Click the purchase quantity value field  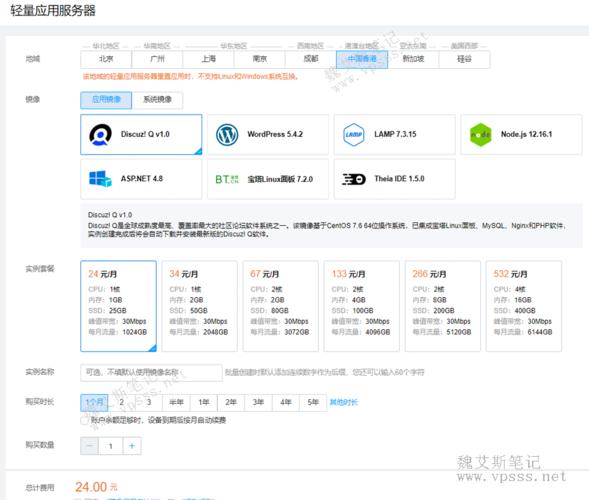click(111, 446)
